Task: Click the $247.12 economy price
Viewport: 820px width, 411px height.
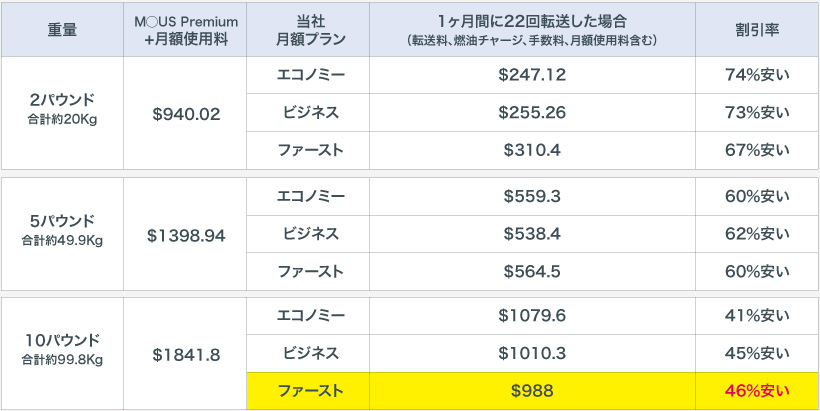Action: [x=532, y=76]
